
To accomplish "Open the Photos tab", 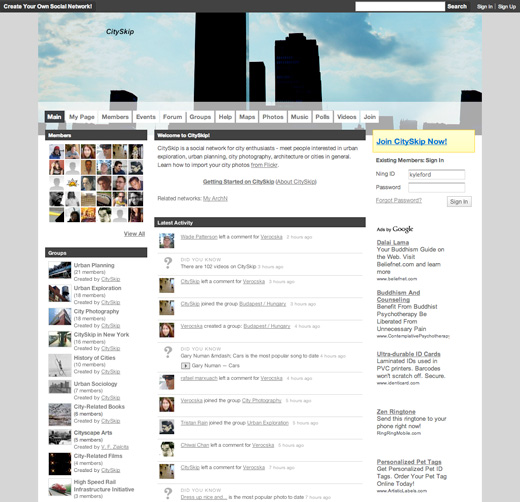I will point(273,117).
